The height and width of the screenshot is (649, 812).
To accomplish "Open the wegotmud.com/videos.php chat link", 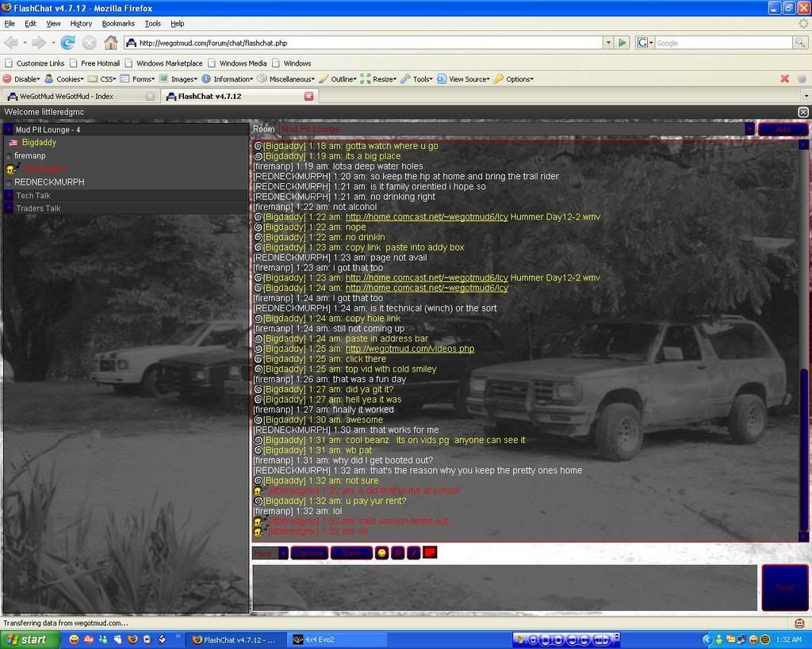I will coord(409,349).
